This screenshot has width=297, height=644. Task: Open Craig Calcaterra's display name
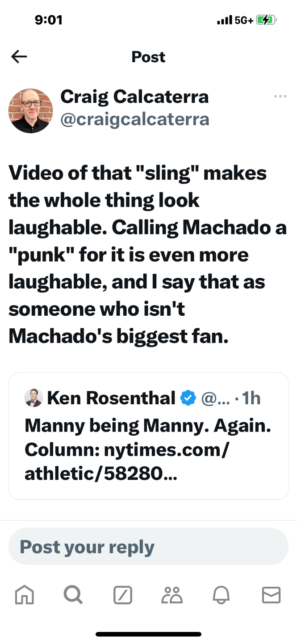point(134,97)
